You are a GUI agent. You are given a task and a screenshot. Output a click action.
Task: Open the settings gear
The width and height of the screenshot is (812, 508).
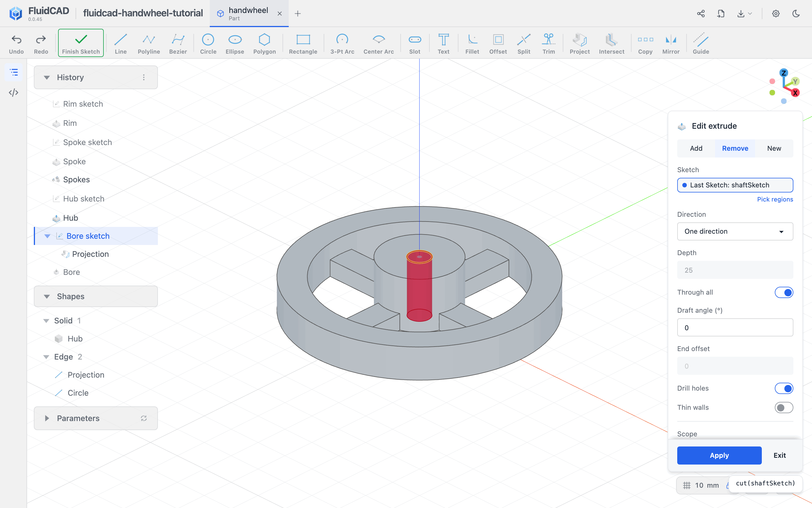[776, 14]
